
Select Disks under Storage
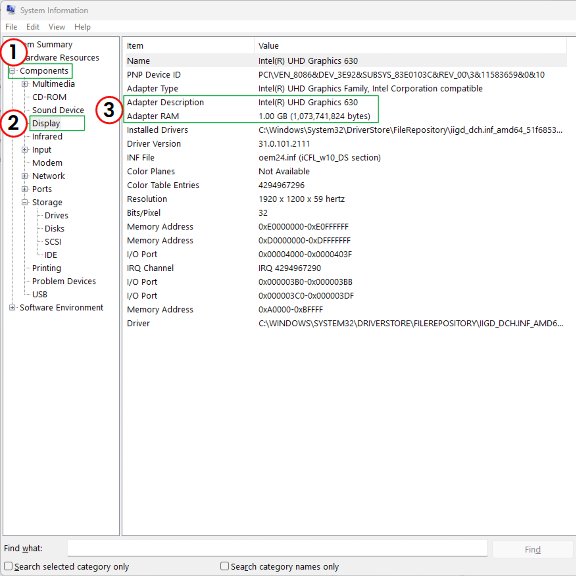point(54,228)
